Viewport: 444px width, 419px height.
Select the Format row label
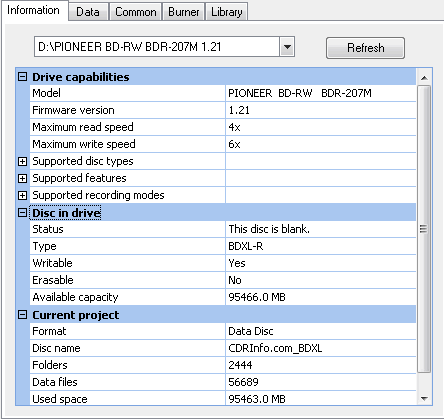click(x=49, y=331)
